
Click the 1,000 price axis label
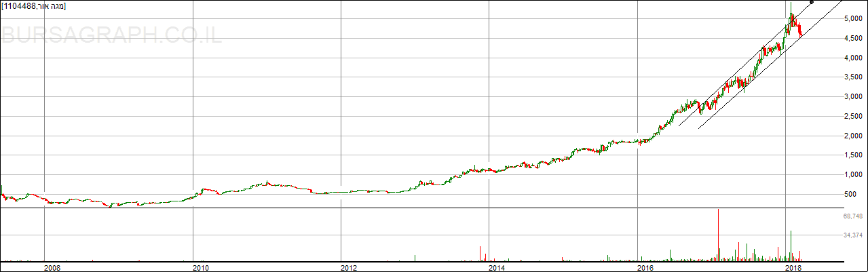coord(853,175)
